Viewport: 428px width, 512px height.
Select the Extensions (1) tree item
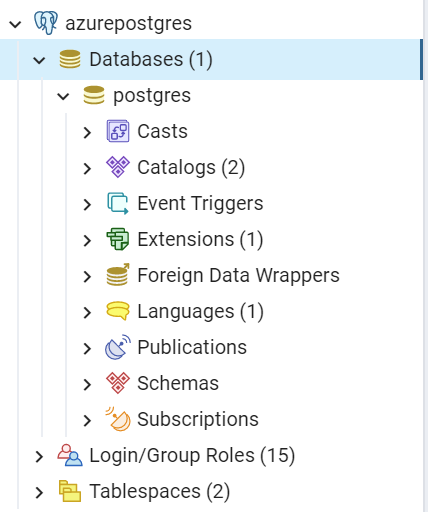click(200, 239)
